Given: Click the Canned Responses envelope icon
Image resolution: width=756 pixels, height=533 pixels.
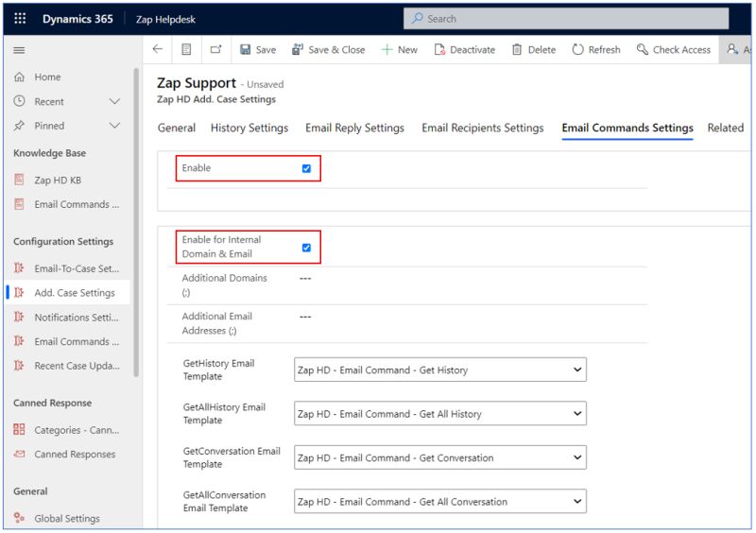Looking at the screenshot, I should (x=19, y=454).
